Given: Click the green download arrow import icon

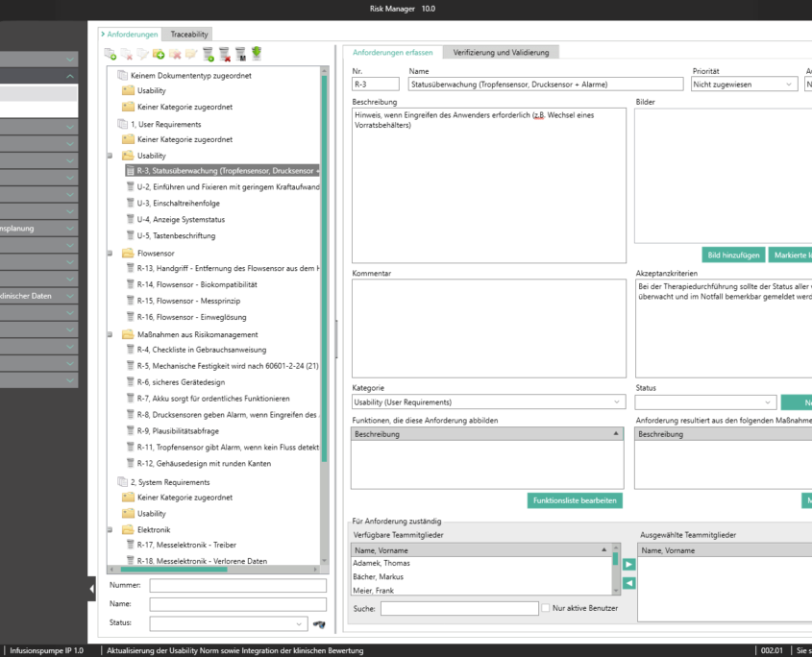Looking at the screenshot, I should [257, 55].
